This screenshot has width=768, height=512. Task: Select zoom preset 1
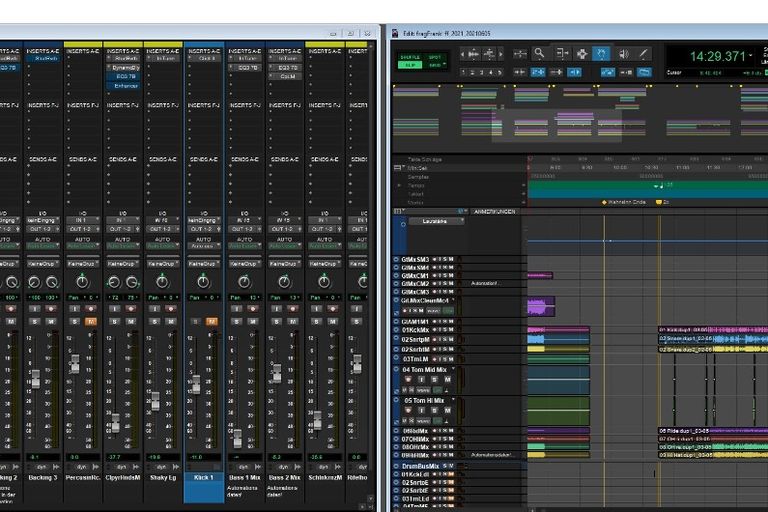pyautogui.click(x=463, y=73)
